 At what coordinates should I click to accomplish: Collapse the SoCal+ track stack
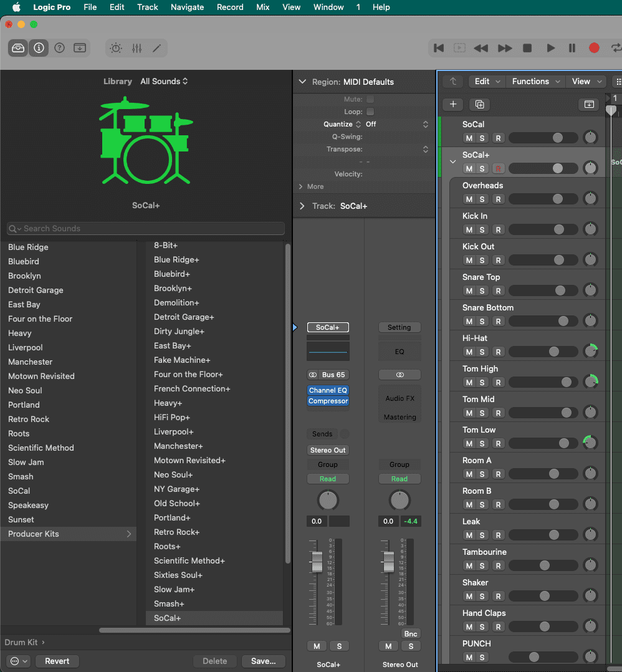click(x=453, y=162)
